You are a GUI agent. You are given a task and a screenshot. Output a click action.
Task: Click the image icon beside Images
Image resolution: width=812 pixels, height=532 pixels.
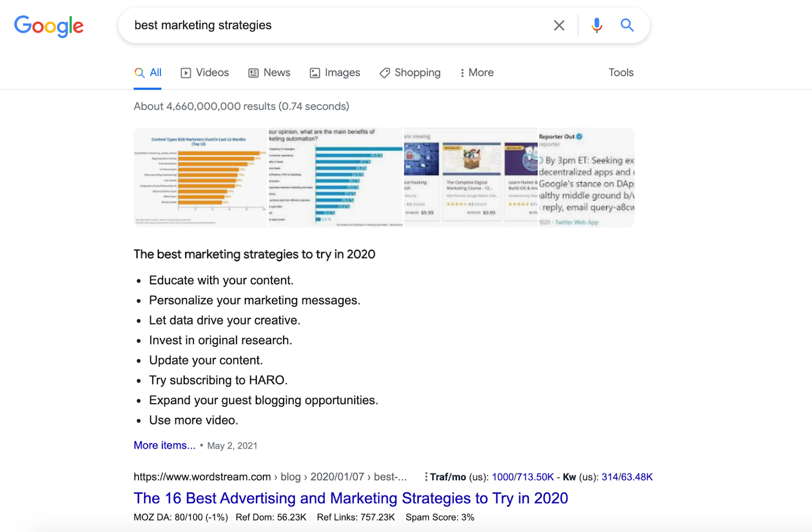314,73
